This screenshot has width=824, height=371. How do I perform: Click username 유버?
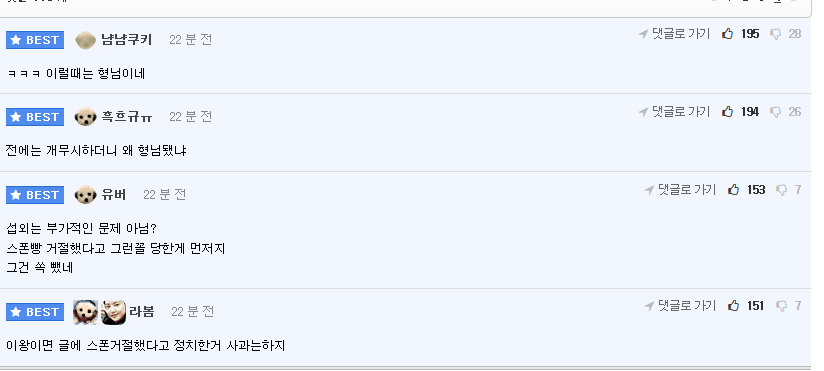[114, 195]
